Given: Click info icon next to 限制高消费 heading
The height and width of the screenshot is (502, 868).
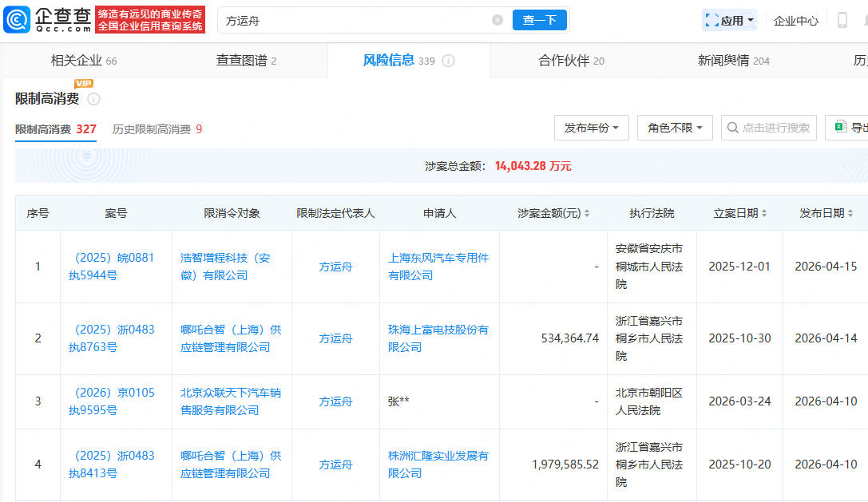Looking at the screenshot, I should [93, 99].
